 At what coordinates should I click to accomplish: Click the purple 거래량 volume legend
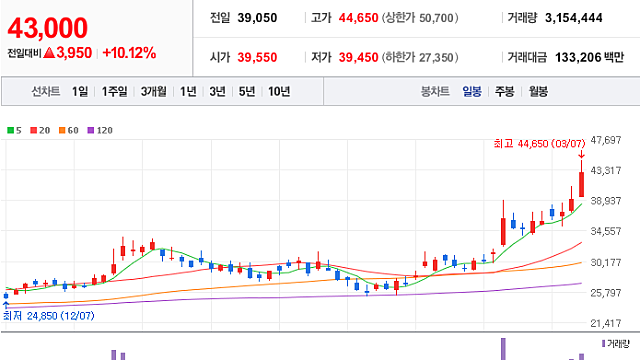[616, 344]
